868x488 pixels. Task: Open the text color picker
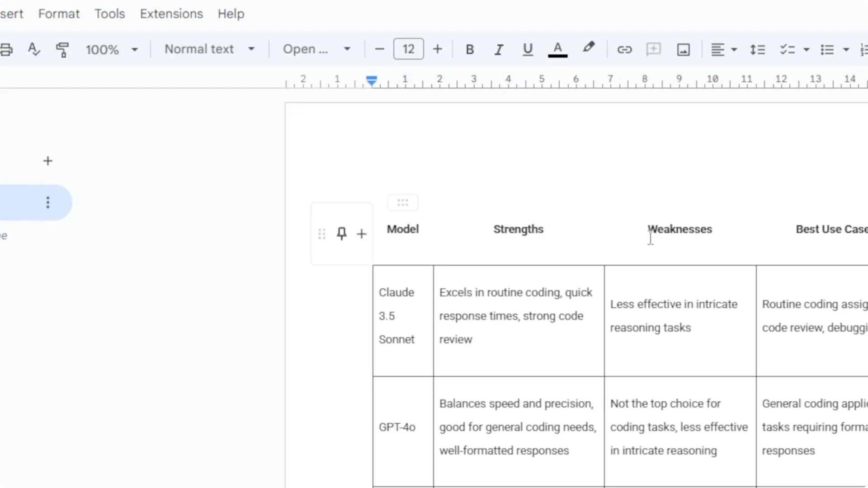(557, 49)
